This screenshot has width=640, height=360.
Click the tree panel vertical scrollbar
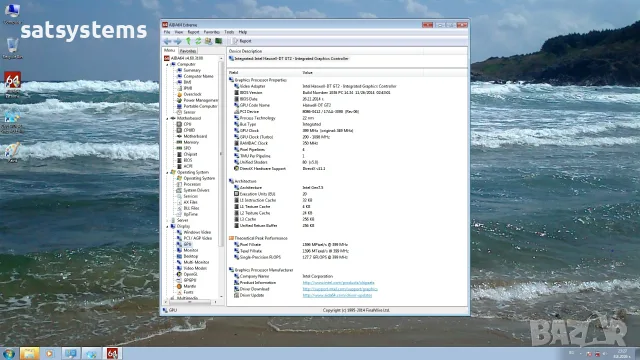[221, 178]
